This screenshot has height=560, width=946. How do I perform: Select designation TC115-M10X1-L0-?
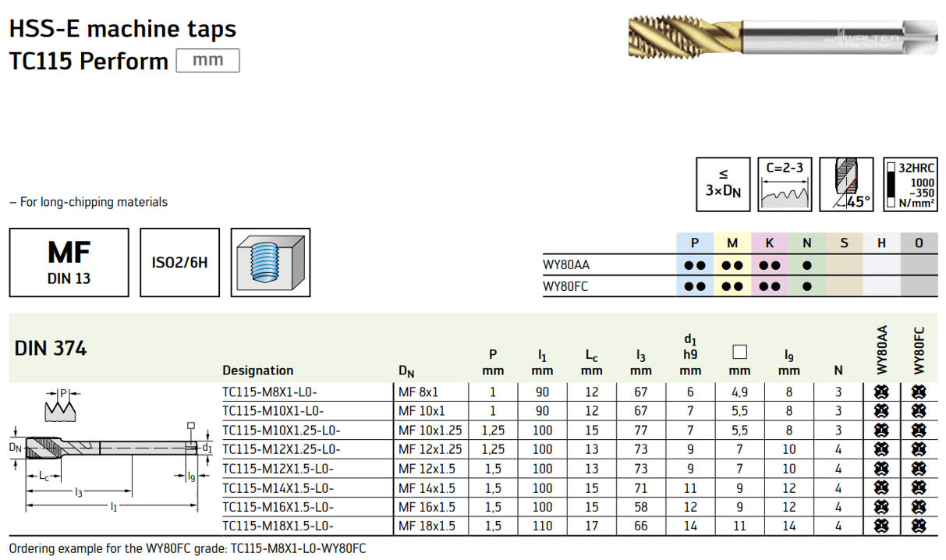click(273, 411)
